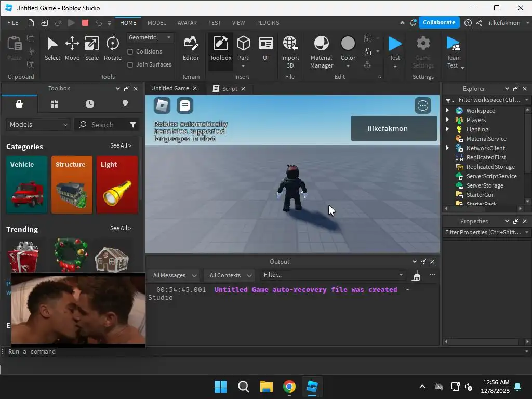
Task: Open the Models category dropdown
Action: pos(38,125)
